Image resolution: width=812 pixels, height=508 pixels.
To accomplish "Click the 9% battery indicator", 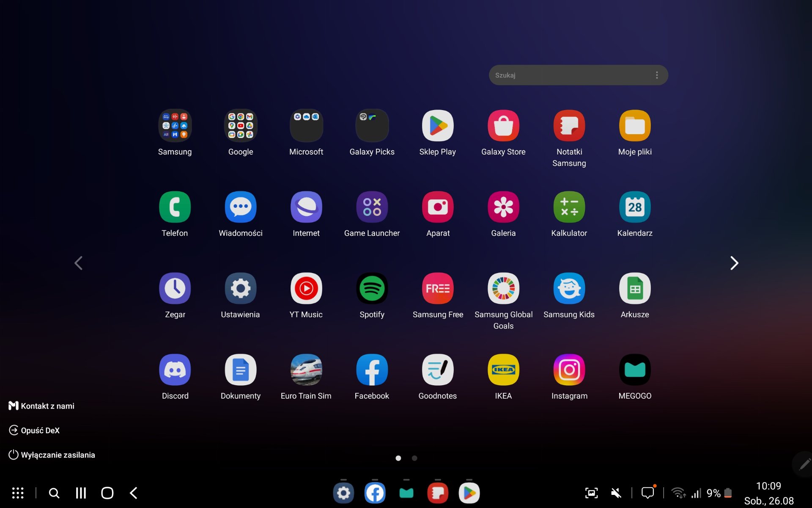I will [x=719, y=493].
